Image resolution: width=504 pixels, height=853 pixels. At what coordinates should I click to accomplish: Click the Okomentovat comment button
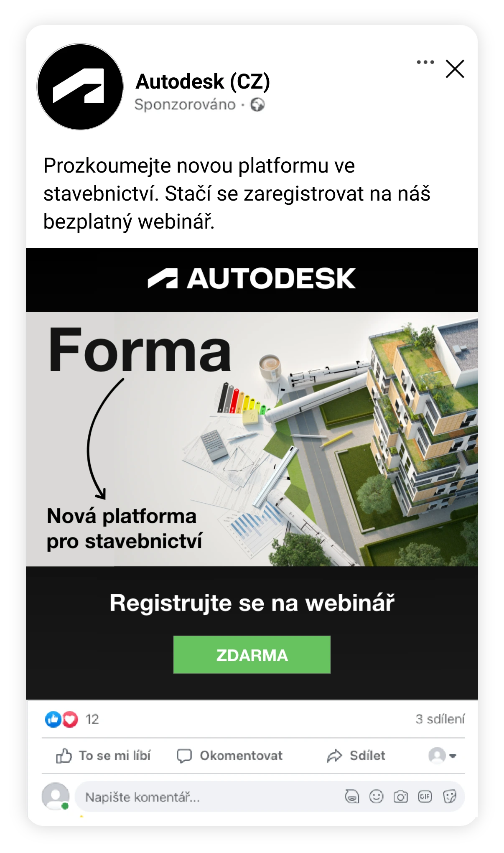tap(229, 756)
